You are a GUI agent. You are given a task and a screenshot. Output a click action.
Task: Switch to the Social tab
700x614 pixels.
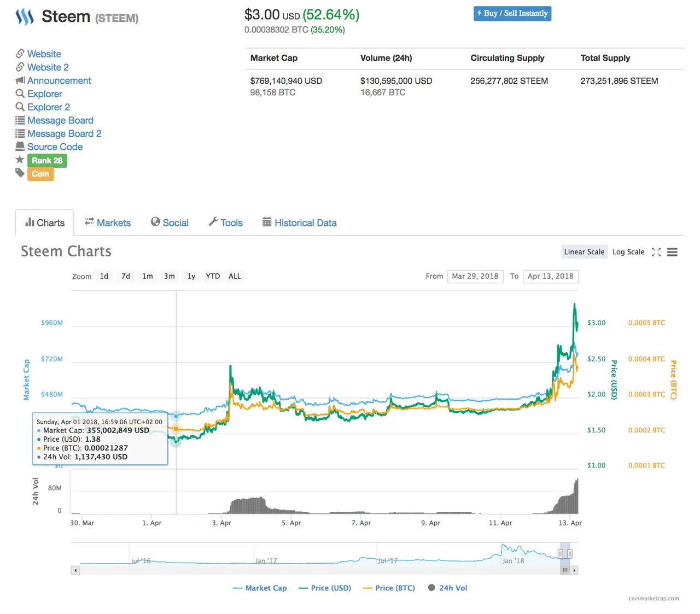click(x=170, y=223)
